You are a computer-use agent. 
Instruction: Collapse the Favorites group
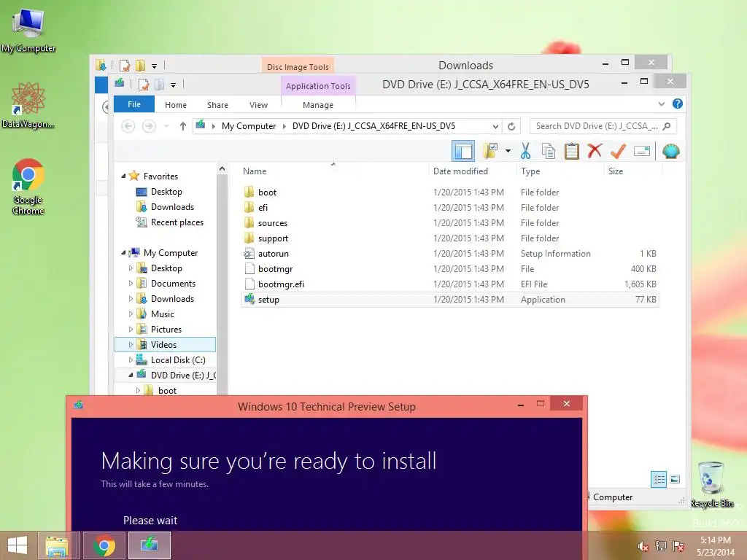tap(123, 176)
